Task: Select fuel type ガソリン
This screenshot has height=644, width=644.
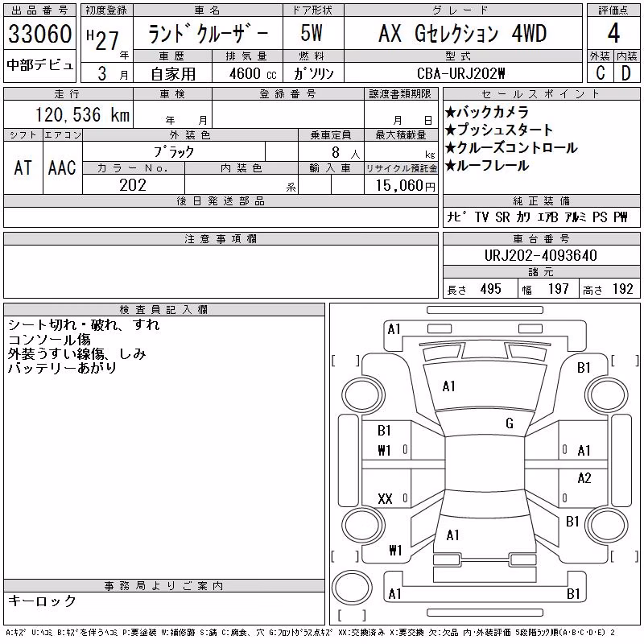Action: coord(314,73)
